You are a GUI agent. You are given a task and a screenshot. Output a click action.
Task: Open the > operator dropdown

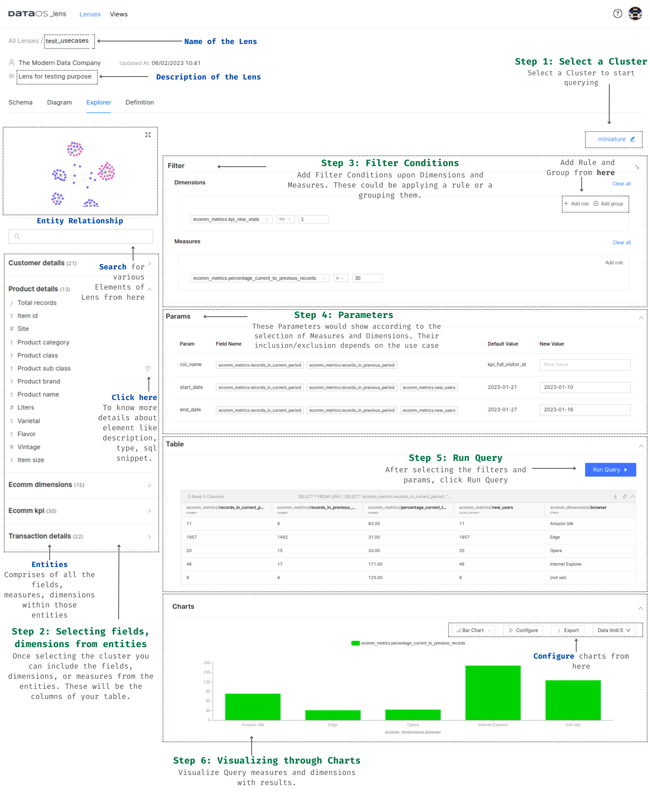tap(340, 278)
